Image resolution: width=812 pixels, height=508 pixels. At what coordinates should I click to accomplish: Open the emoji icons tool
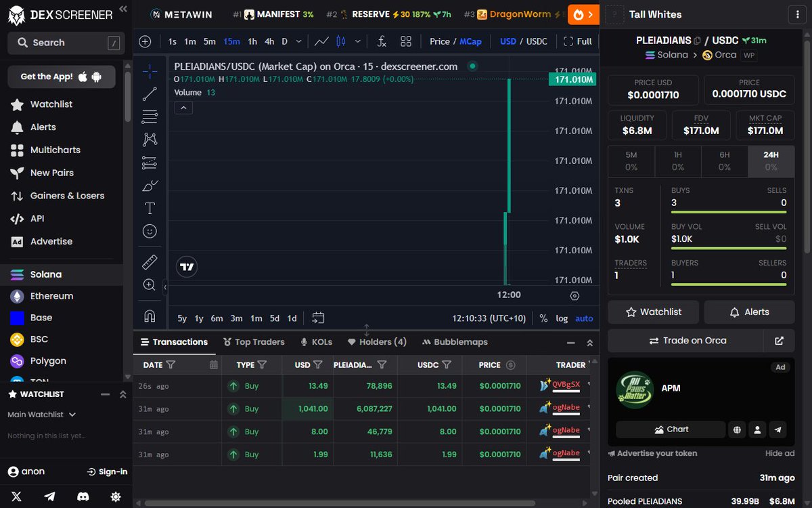point(150,232)
